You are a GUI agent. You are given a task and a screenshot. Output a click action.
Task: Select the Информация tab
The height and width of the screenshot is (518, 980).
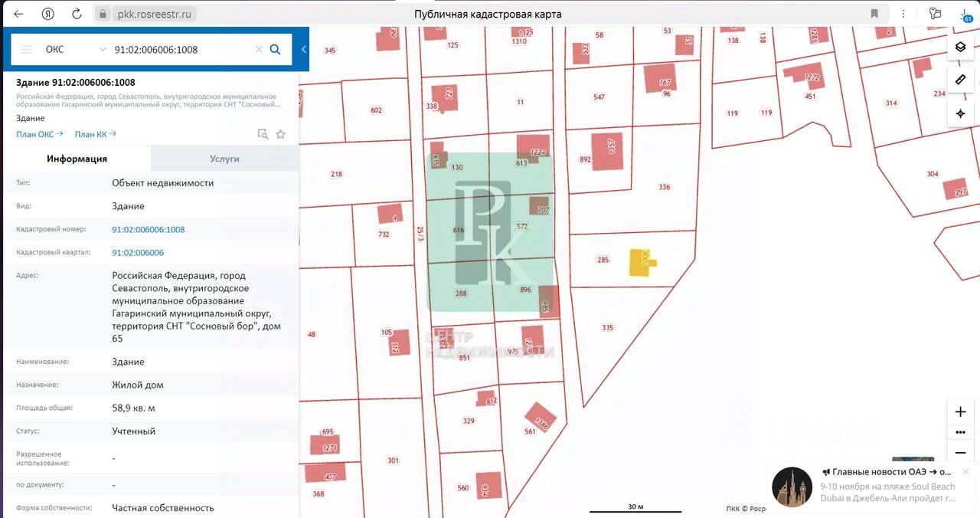(77, 159)
